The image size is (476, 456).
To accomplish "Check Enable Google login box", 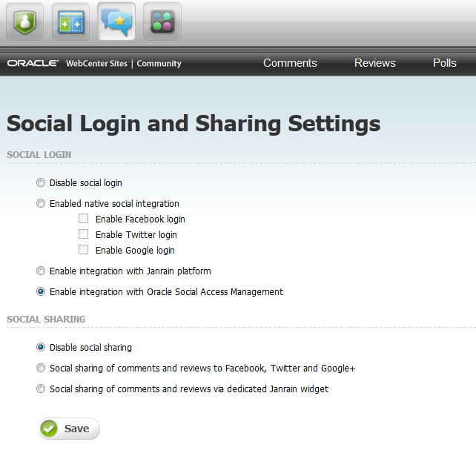I will click(x=84, y=250).
